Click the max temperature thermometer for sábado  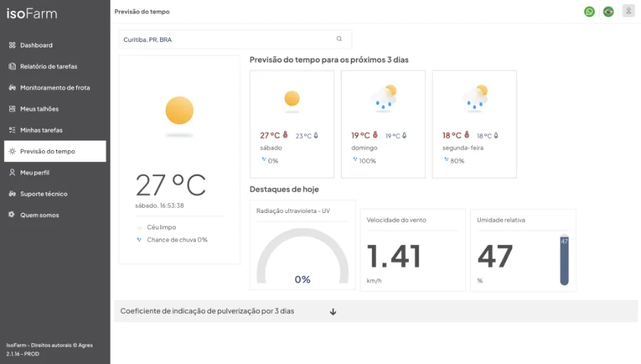tap(286, 135)
